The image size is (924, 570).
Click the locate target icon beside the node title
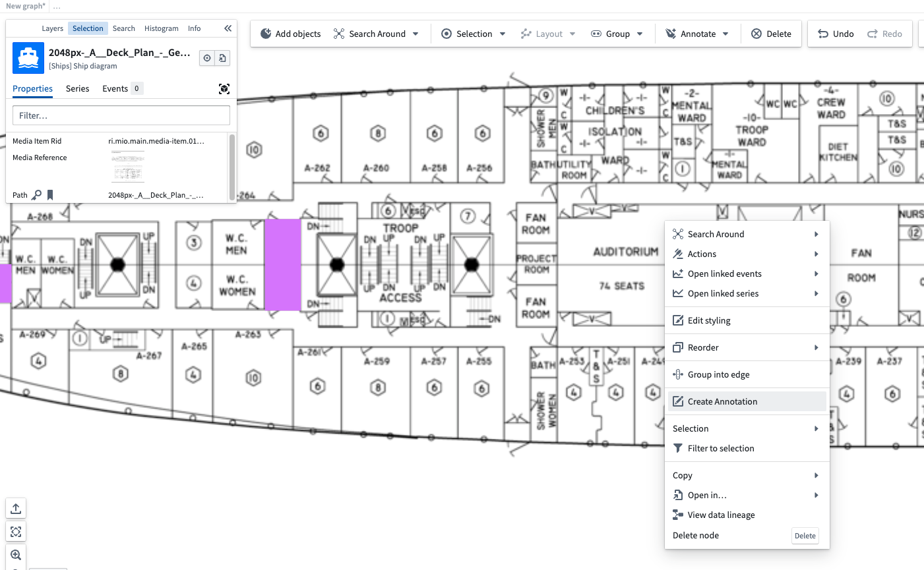point(208,58)
